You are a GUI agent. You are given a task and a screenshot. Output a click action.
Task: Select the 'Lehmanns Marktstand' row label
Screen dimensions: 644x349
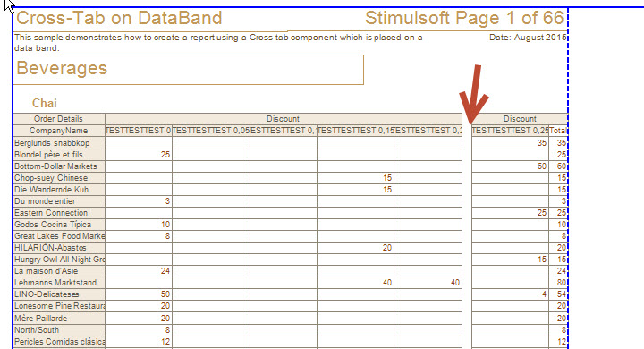click(59, 283)
